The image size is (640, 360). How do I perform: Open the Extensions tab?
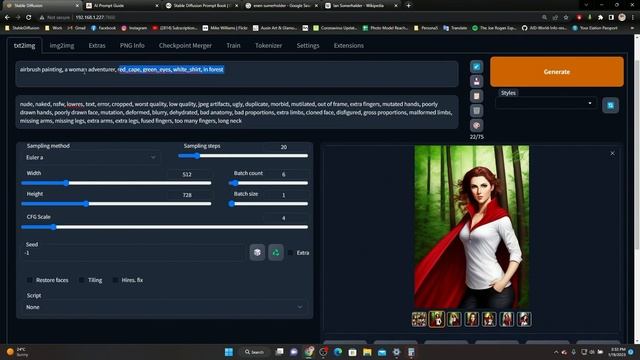pyautogui.click(x=349, y=45)
